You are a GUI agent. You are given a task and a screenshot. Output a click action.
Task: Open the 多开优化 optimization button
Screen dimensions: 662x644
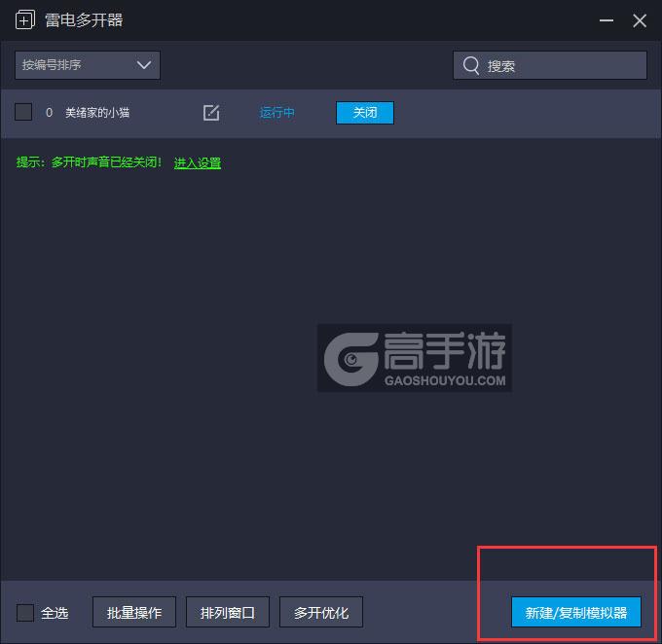(x=321, y=612)
